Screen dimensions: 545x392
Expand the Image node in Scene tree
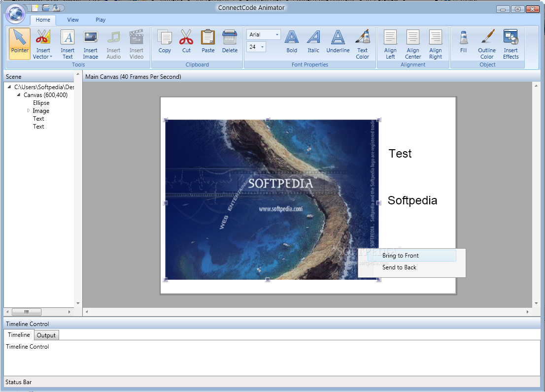click(x=29, y=111)
